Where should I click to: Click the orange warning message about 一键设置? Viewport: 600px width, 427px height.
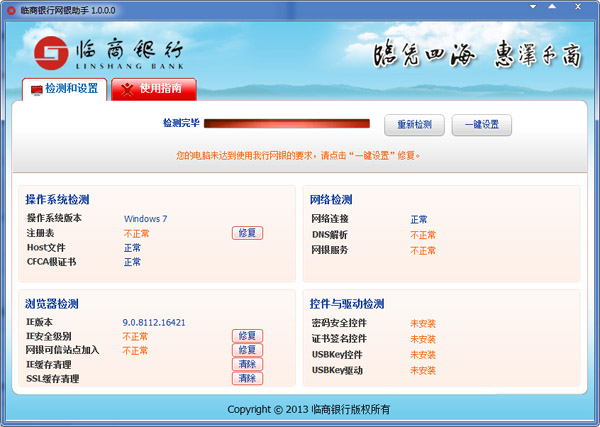pos(298,155)
